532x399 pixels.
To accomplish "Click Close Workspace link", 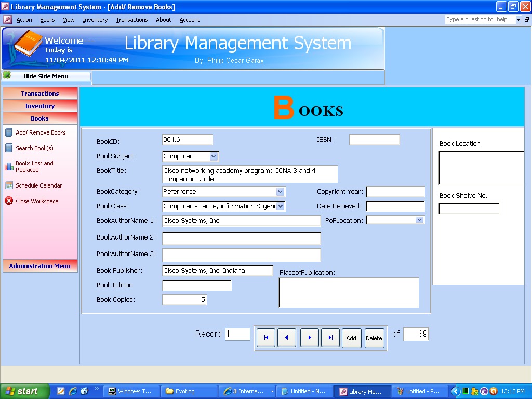I will pyautogui.click(x=37, y=201).
